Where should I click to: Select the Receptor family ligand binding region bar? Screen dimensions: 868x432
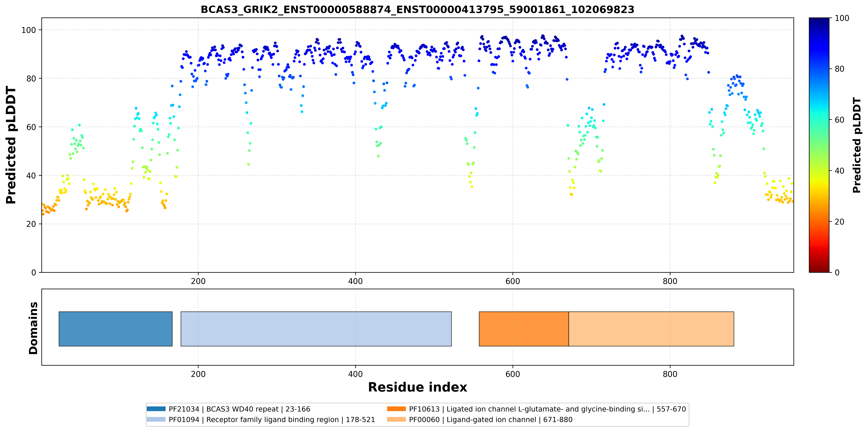pyautogui.click(x=316, y=329)
